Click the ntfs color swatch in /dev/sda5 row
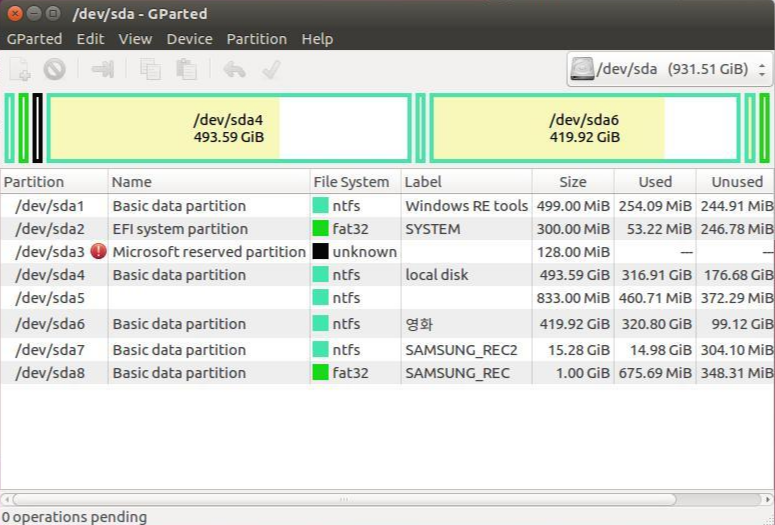The width and height of the screenshot is (775, 525). click(320, 298)
